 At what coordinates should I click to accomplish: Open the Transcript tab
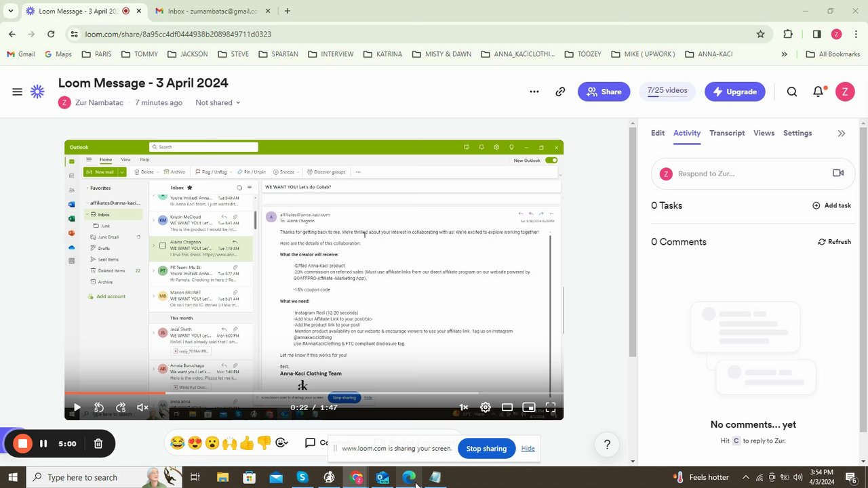[x=727, y=133]
